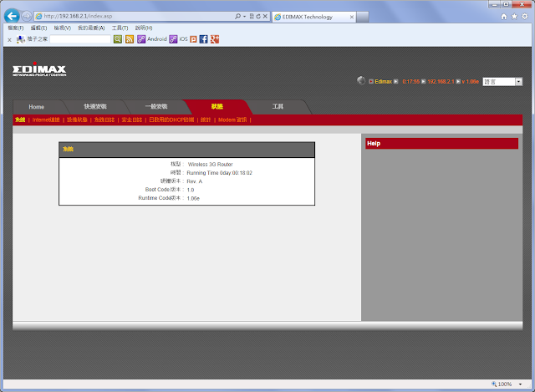The width and height of the screenshot is (535, 392).
Task: Click the stop loading X icon
Action: [x=265, y=16]
